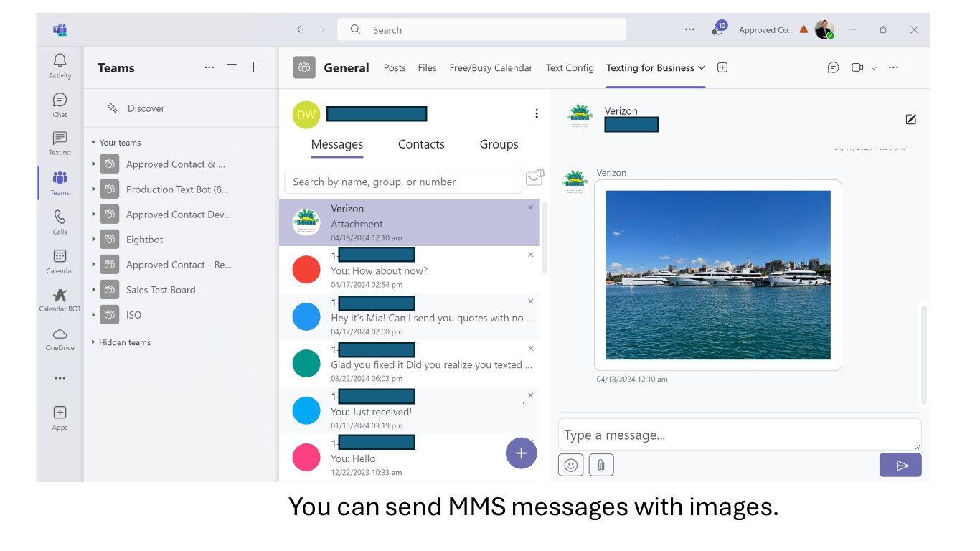Expand the Approved Contact Dev team
The height and width of the screenshot is (551, 980).
[x=94, y=215]
